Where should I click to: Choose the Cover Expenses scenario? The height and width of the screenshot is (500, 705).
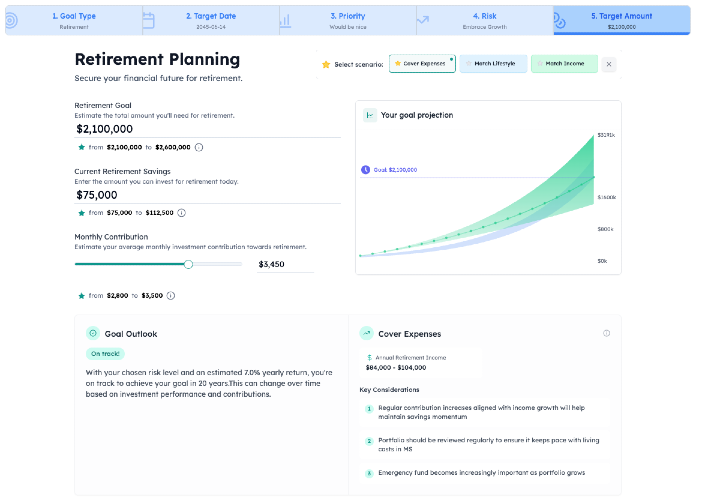click(x=422, y=64)
